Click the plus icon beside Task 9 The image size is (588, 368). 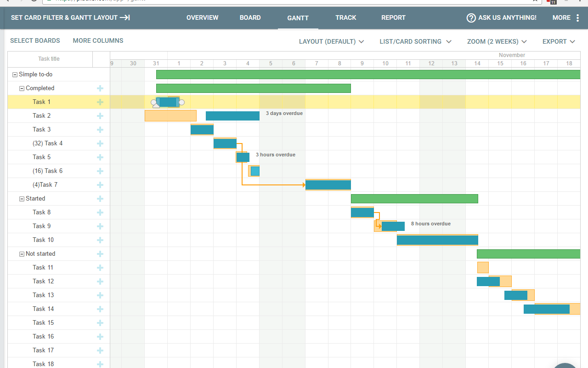point(100,226)
